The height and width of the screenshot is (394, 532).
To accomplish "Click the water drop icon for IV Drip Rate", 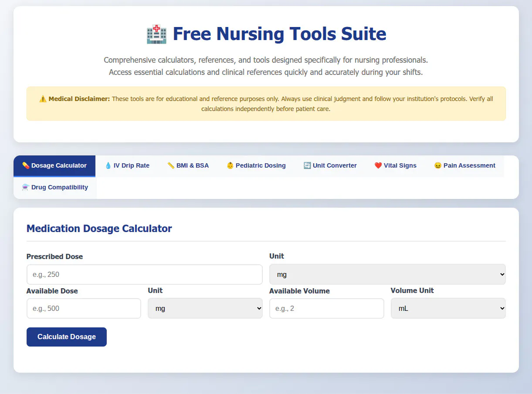I will coord(108,165).
